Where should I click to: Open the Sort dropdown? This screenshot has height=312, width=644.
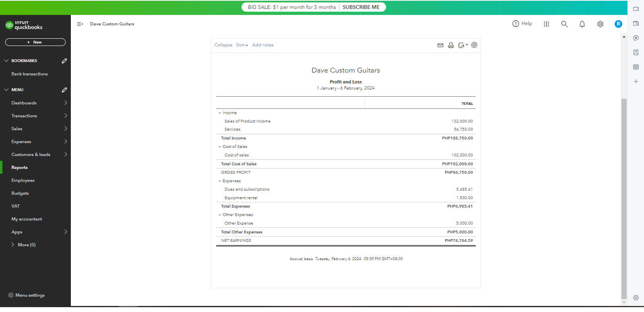pos(242,45)
